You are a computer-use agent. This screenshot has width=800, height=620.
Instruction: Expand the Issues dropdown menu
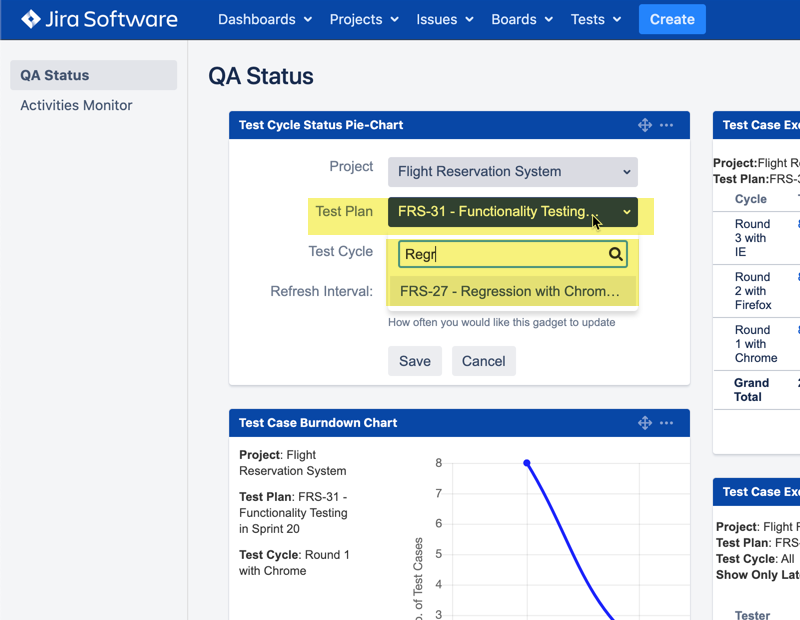point(445,19)
